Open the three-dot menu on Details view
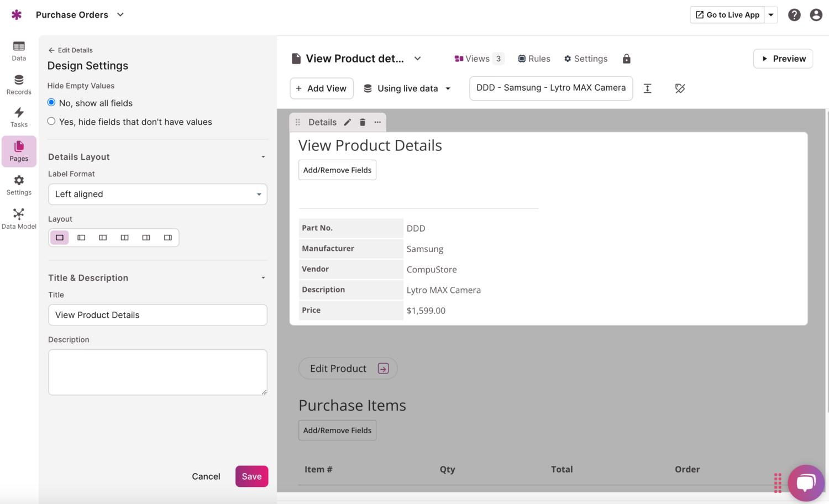829x504 pixels. pyautogui.click(x=377, y=122)
